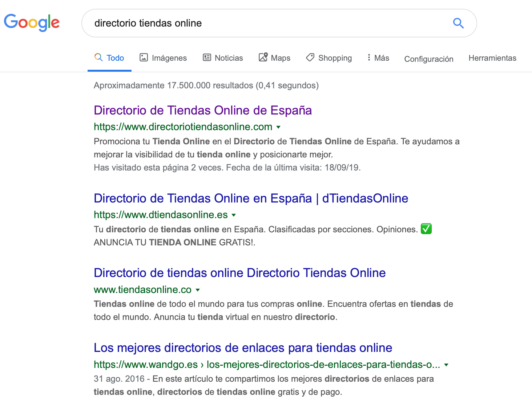This screenshot has width=532, height=405.
Task: Click the Noticias newspaper icon
Action: 207,57
